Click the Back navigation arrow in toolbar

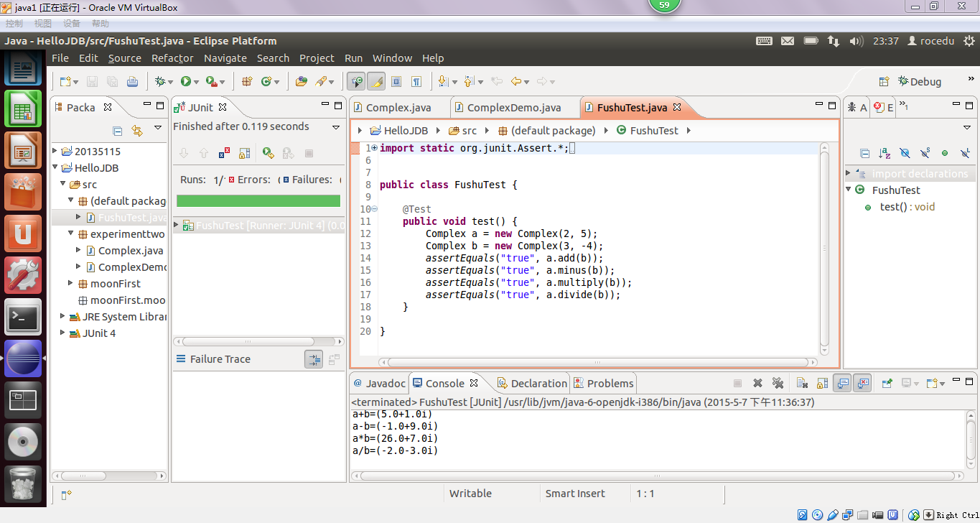click(515, 82)
